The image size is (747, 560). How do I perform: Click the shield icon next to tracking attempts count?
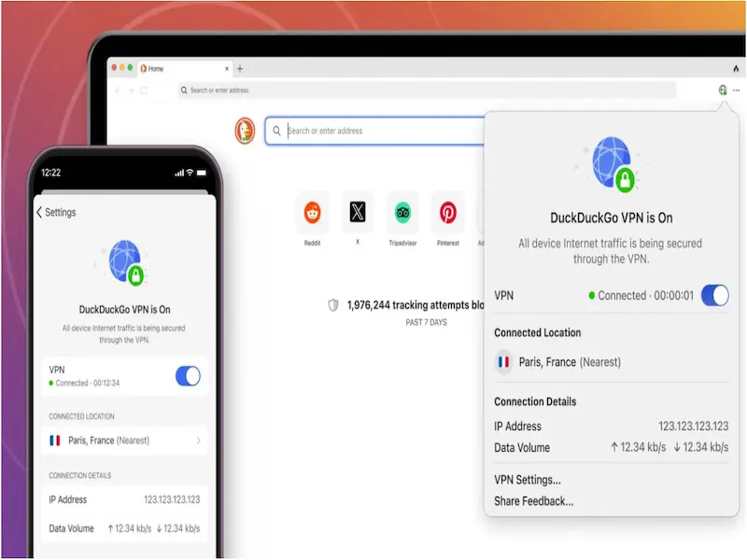pyautogui.click(x=333, y=304)
